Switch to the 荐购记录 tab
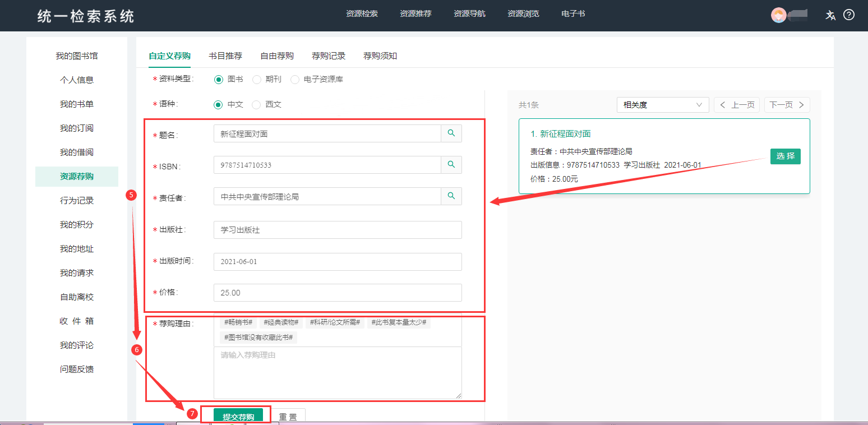This screenshot has width=868, height=425. 329,56
